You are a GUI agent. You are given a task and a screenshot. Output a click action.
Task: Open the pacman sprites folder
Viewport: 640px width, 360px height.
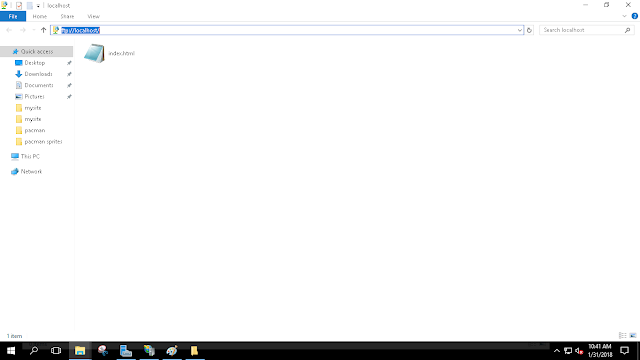(43, 142)
